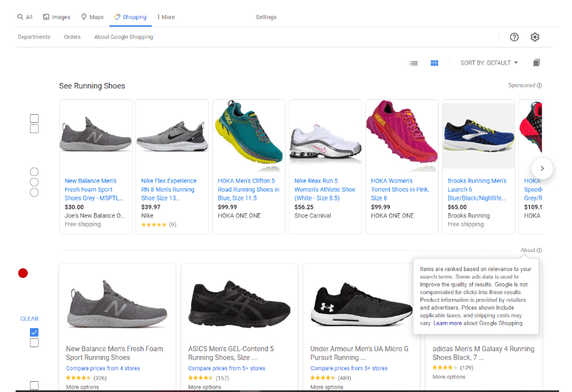The height and width of the screenshot is (392, 572).
Task: Open Brooks Running Men's Launch 6 listing
Action: coord(477,189)
